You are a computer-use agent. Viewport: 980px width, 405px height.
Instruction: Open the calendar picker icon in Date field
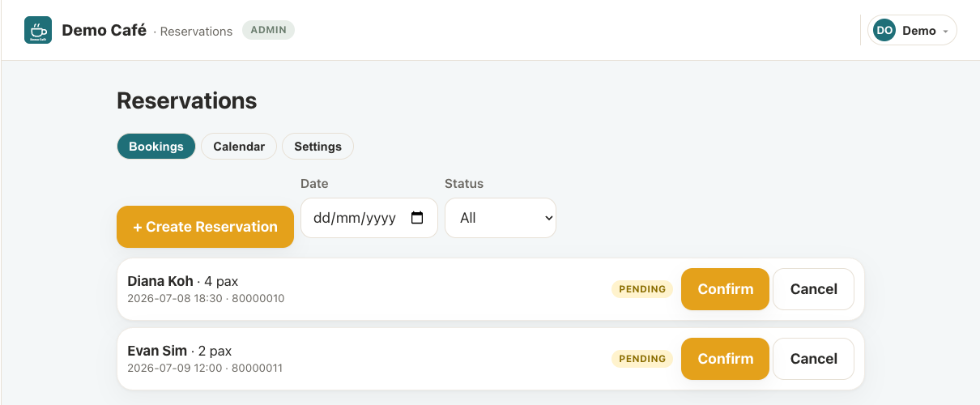[x=417, y=218]
